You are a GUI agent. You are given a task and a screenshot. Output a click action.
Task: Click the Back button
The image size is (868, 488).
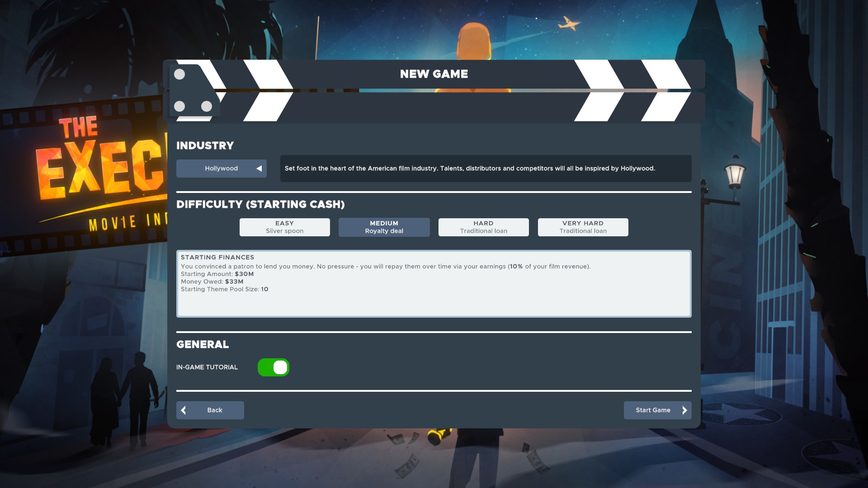(210, 410)
